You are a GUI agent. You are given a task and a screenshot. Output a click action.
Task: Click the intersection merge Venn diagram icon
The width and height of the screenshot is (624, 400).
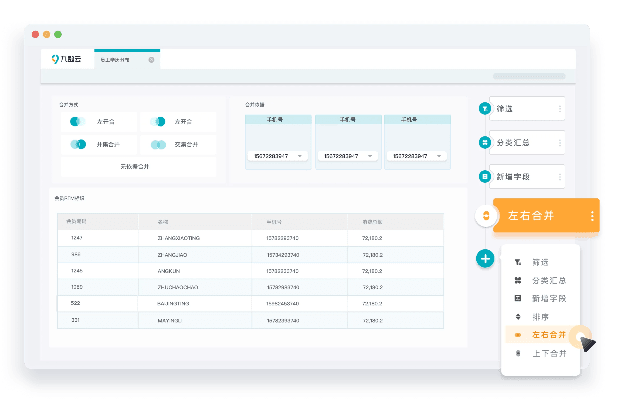click(158, 144)
